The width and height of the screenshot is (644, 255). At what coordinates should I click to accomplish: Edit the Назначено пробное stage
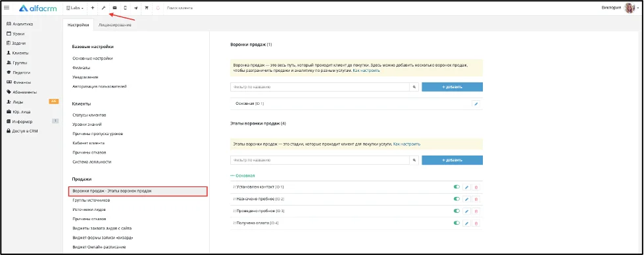click(x=466, y=199)
